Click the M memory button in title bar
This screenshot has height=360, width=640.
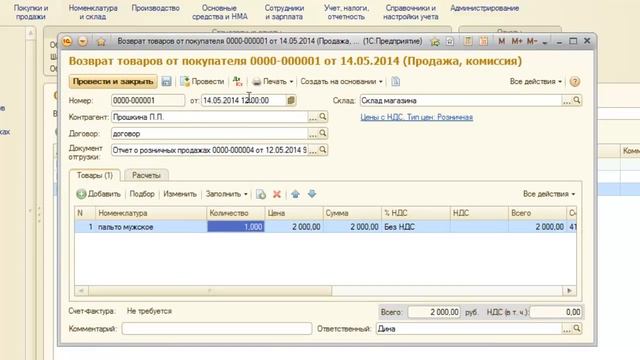(501, 41)
